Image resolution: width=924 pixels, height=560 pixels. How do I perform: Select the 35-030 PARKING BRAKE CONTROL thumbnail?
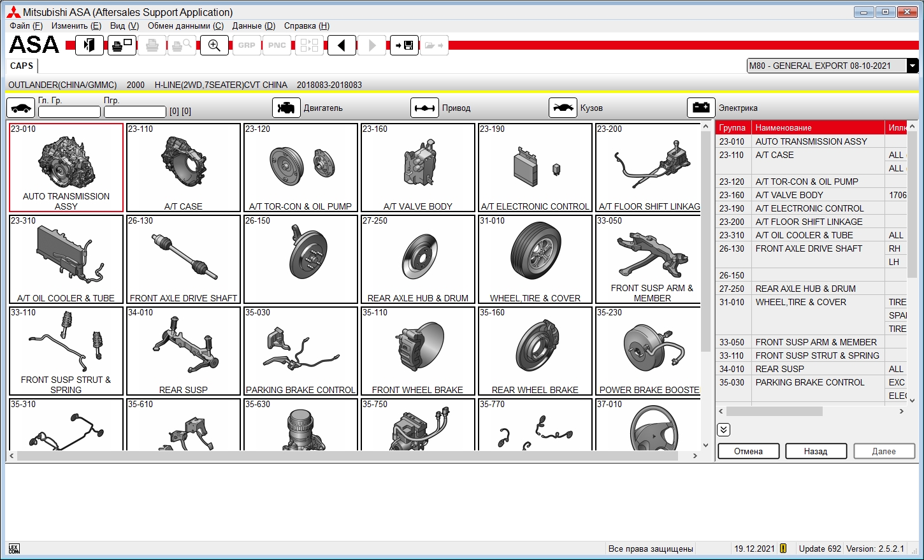[x=301, y=351]
